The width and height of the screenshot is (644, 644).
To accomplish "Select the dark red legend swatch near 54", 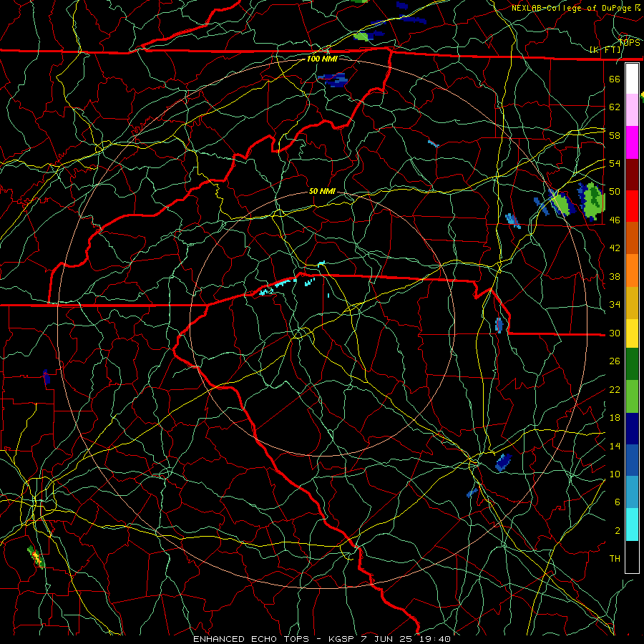I will pyautogui.click(x=632, y=175).
